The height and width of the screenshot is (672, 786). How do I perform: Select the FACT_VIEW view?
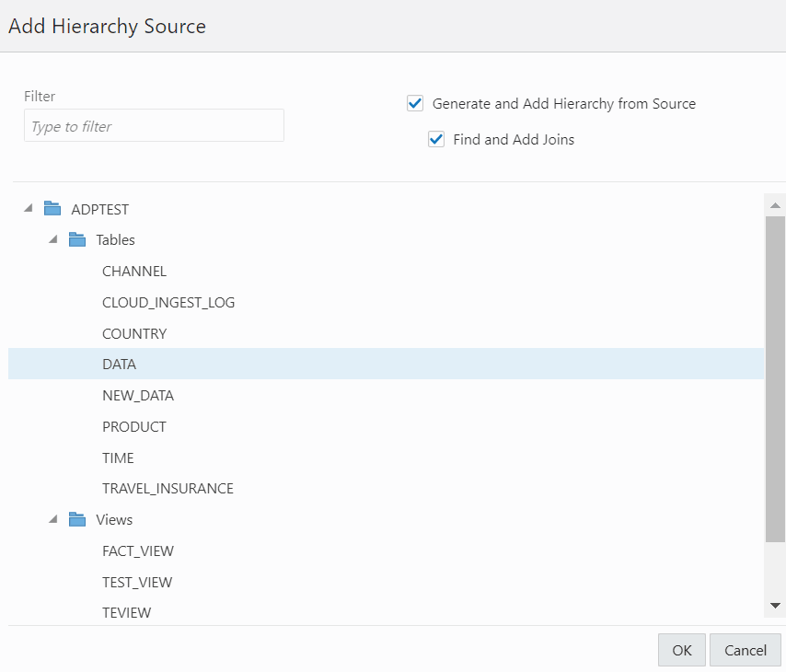pos(138,550)
